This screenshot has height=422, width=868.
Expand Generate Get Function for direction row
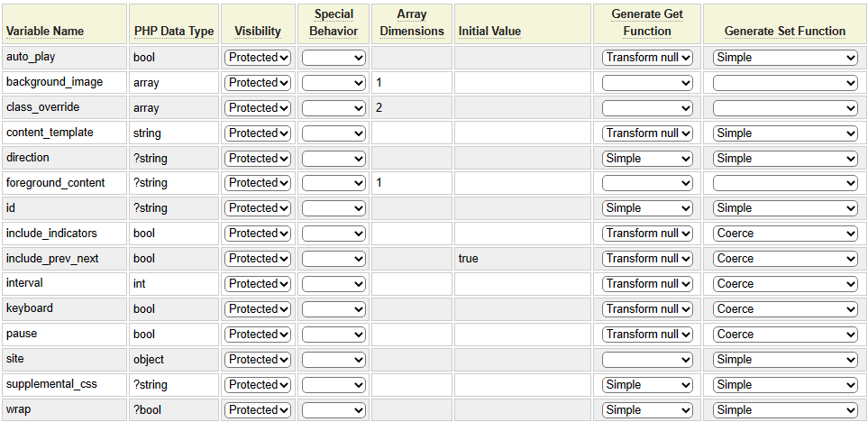(647, 159)
